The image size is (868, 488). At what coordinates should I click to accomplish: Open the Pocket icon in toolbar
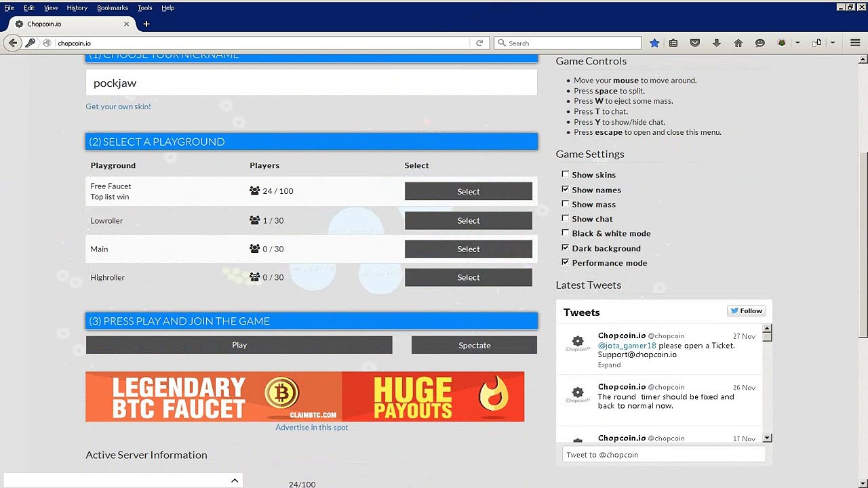point(695,43)
